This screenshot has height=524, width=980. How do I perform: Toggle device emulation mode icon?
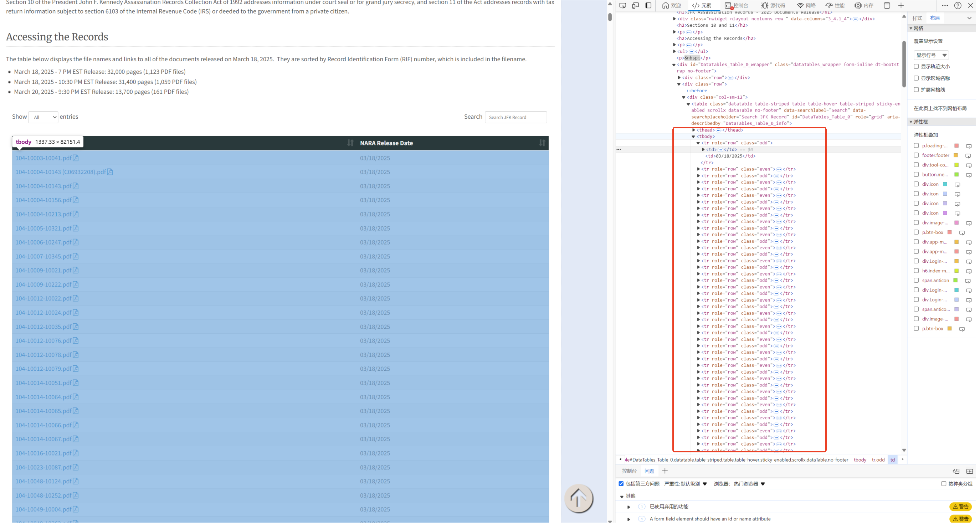pos(635,5)
